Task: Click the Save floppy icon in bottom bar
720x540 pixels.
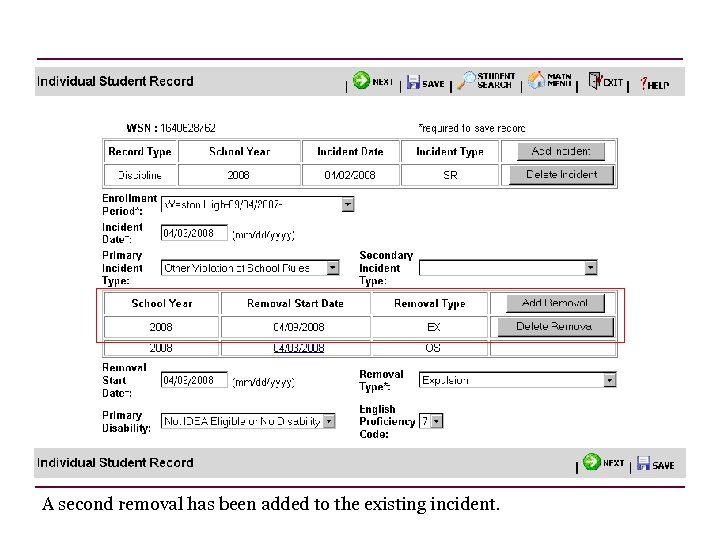Action: [643, 463]
